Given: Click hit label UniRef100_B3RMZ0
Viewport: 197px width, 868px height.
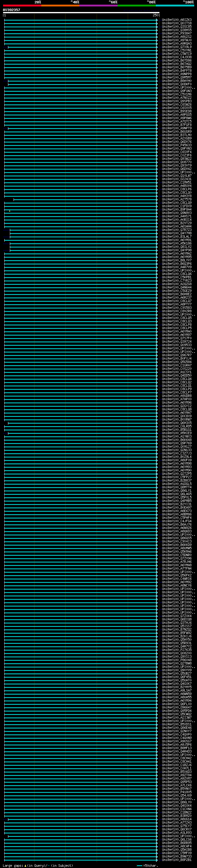Looking at the screenshot, I should [x=177, y=816].
